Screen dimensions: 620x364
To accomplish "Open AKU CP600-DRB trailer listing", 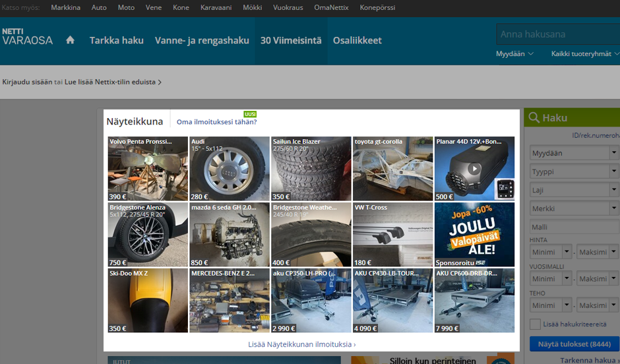I will pyautogui.click(x=474, y=301).
